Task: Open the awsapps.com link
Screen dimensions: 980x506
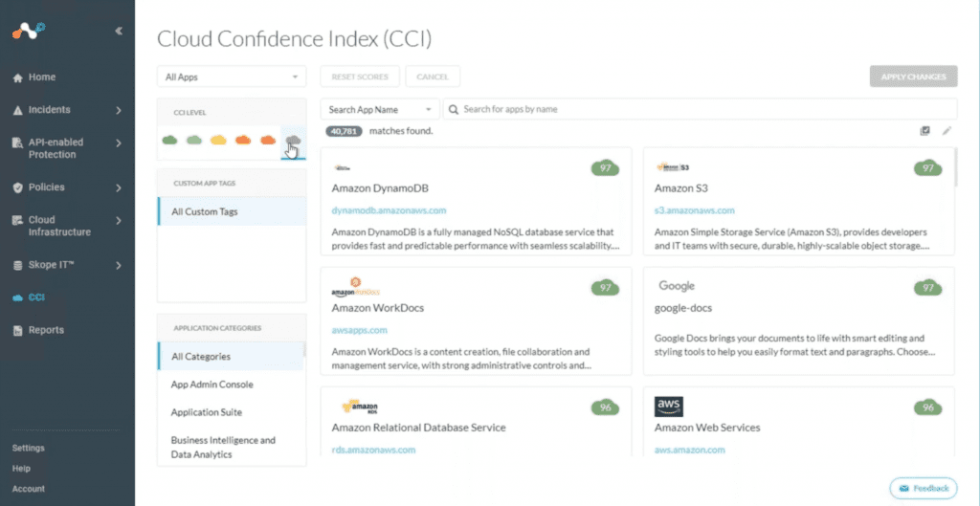Action: pyautogui.click(x=360, y=330)
